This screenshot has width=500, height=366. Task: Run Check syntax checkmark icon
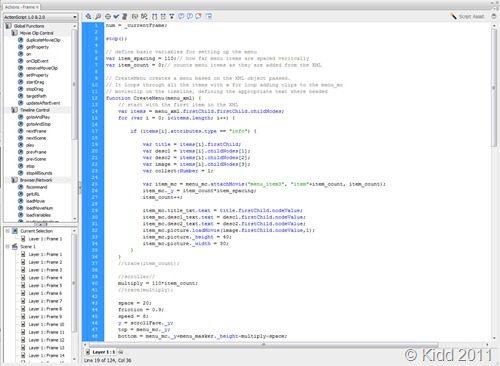coord(116,16)
